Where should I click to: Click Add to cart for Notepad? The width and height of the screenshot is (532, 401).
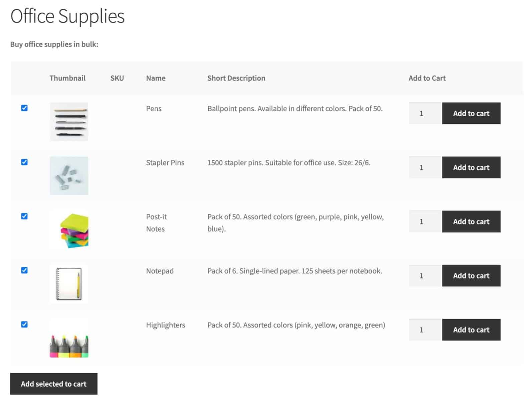[x=471, y=276]
